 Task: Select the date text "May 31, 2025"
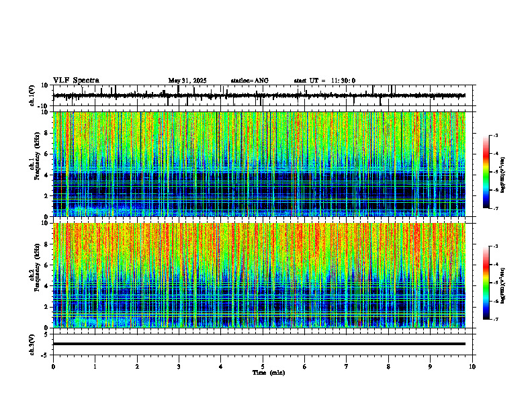tap(187, 81)
